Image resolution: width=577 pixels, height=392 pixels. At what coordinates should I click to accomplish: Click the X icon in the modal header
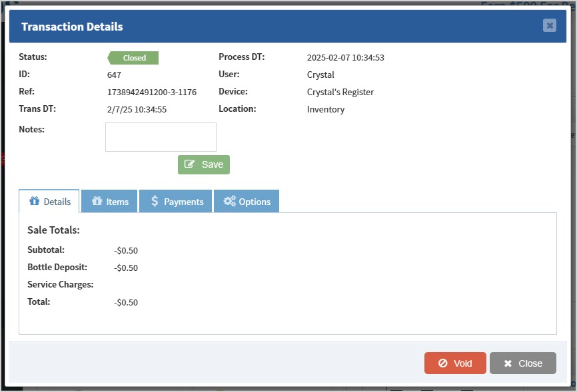(550, 26)
